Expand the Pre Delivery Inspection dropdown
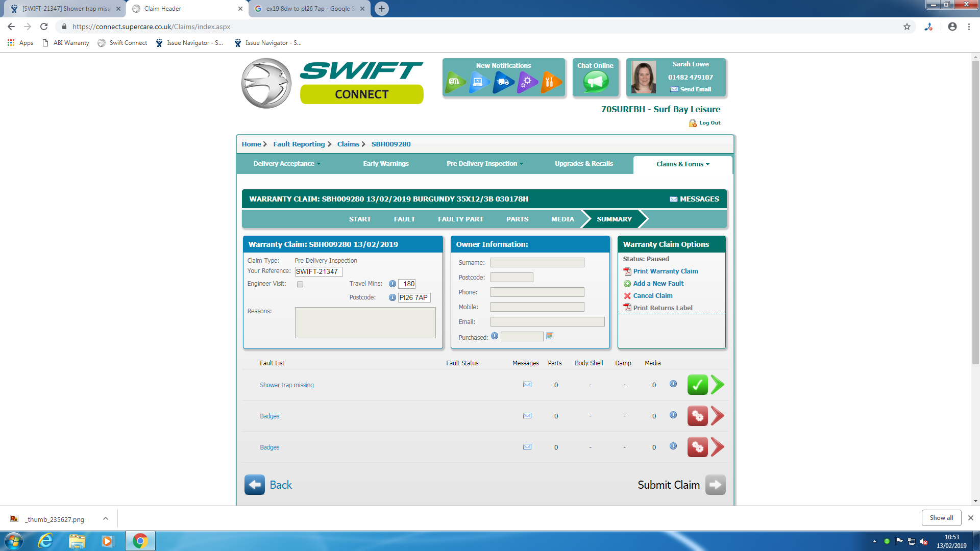980x551 pixels. (x=484, y=164)
